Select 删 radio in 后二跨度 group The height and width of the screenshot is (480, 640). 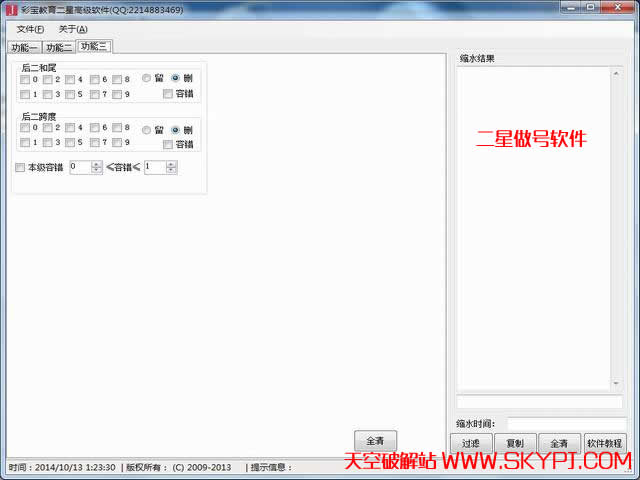pyautogui.click(x=175, y=129)
